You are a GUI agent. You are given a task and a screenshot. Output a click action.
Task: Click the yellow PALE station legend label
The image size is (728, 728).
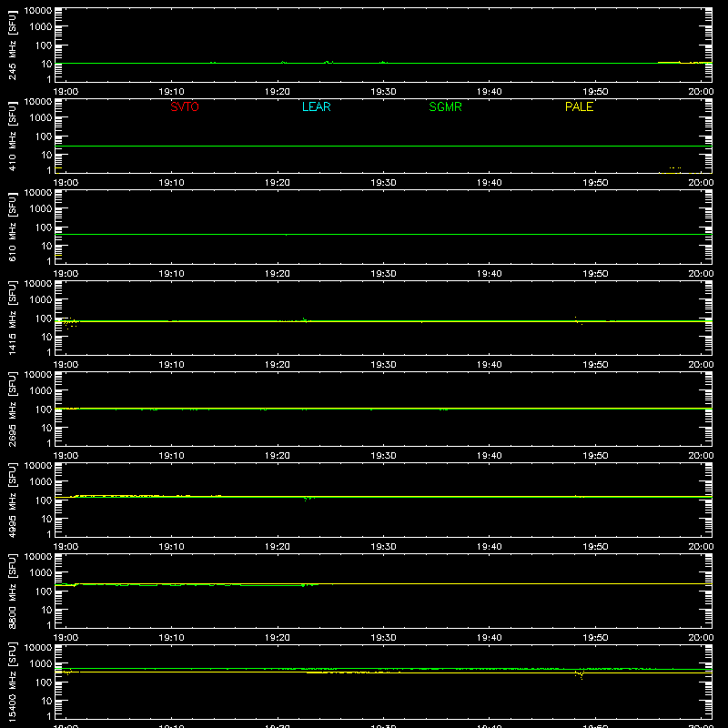(x=579, y=106)
